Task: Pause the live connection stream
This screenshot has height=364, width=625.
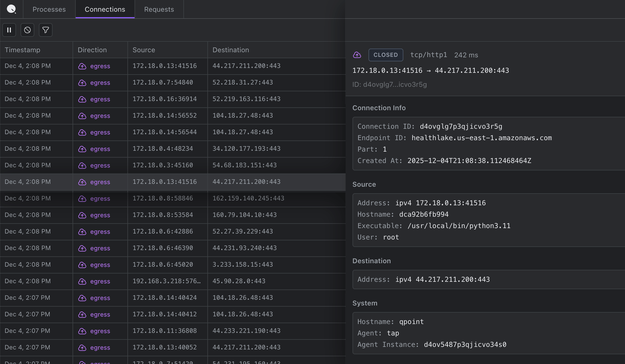Action: coord(9,30)
